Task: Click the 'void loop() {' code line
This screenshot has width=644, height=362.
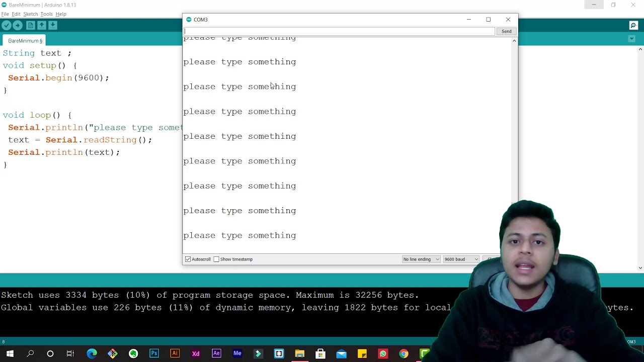Action: (x=37, y=116)
